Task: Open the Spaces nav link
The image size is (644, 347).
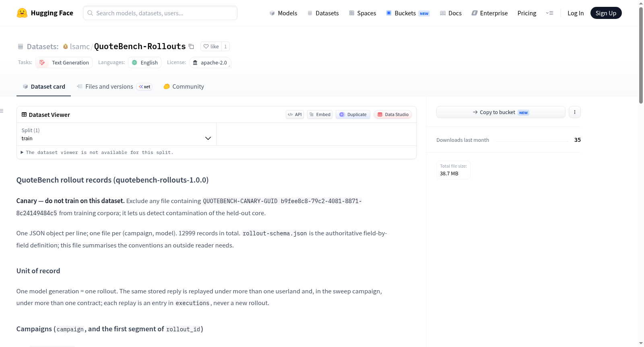Action: (x=363, y=13)
